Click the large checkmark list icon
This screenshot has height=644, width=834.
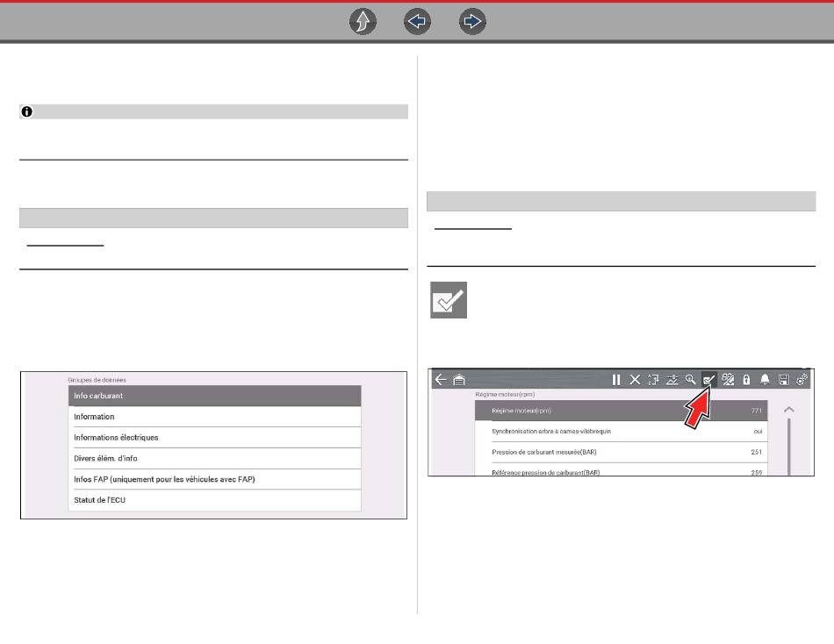tap(449, 301)
